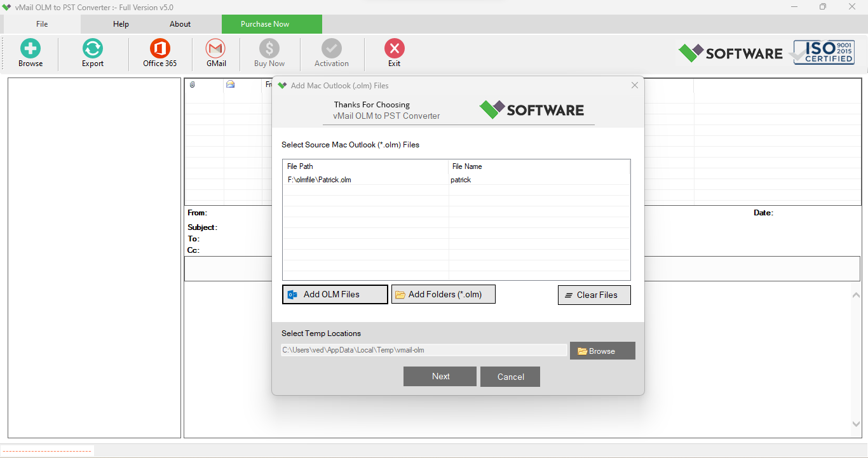Viewport: 868px width, 458px height.
Task: Click the Activation checkmark icon
Action: (x=332, y=49)
